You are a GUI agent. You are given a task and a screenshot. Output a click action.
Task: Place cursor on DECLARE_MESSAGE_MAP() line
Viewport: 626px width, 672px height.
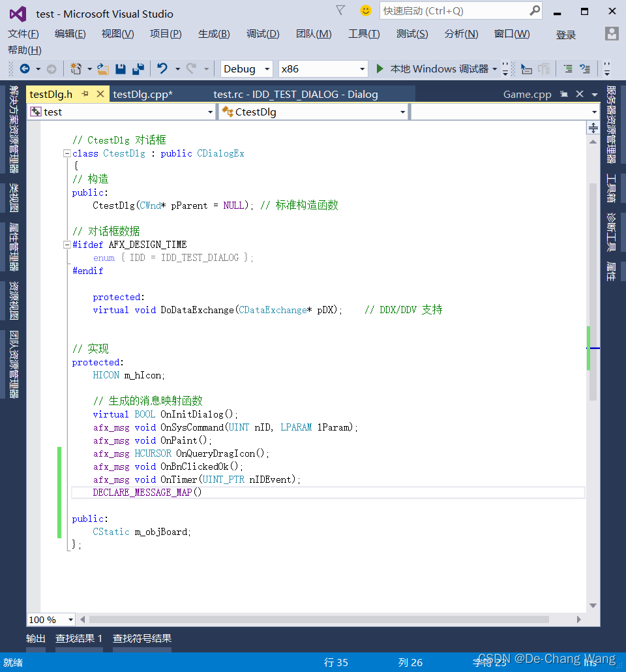tap(328, 493)
